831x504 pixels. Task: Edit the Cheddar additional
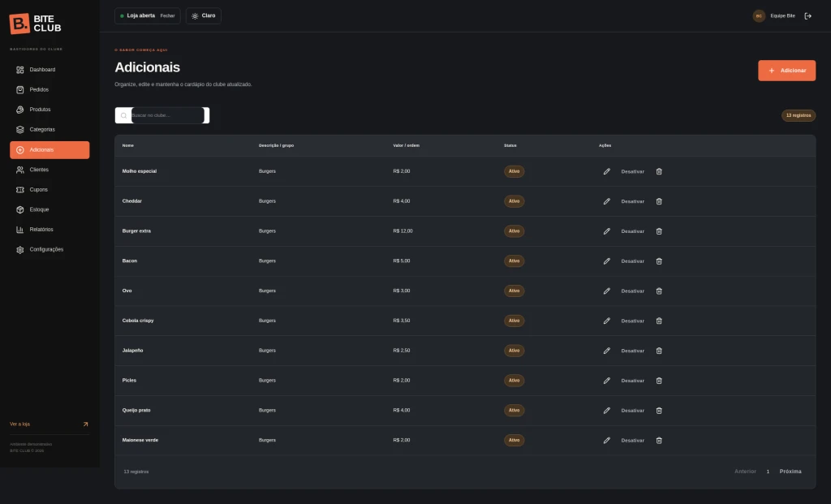[607, 201]
